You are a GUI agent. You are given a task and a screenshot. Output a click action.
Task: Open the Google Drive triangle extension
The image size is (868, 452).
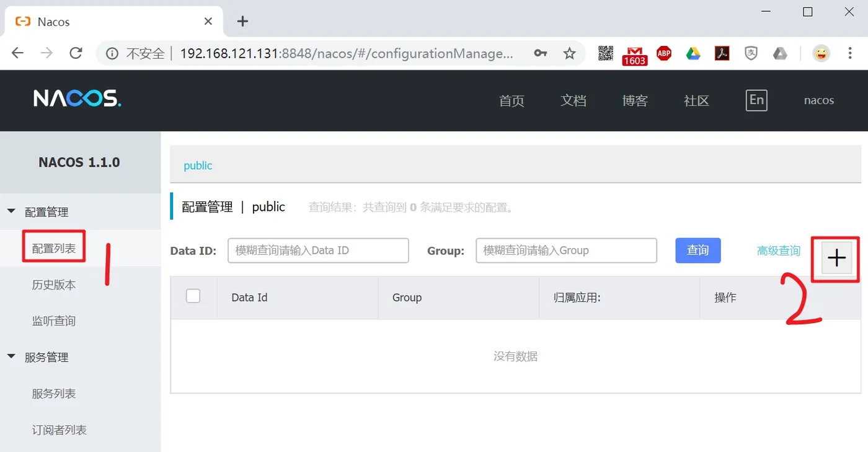[693, 53]
